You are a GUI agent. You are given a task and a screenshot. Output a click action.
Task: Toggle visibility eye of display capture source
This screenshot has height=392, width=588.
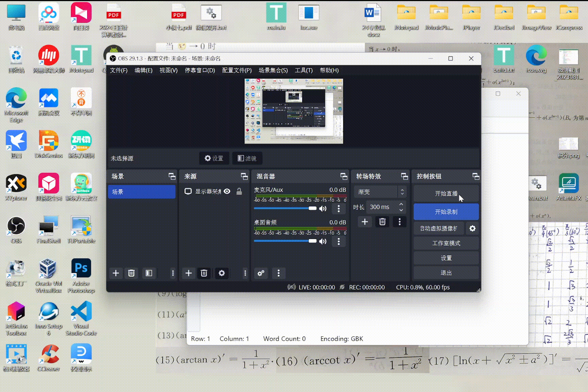227,192
